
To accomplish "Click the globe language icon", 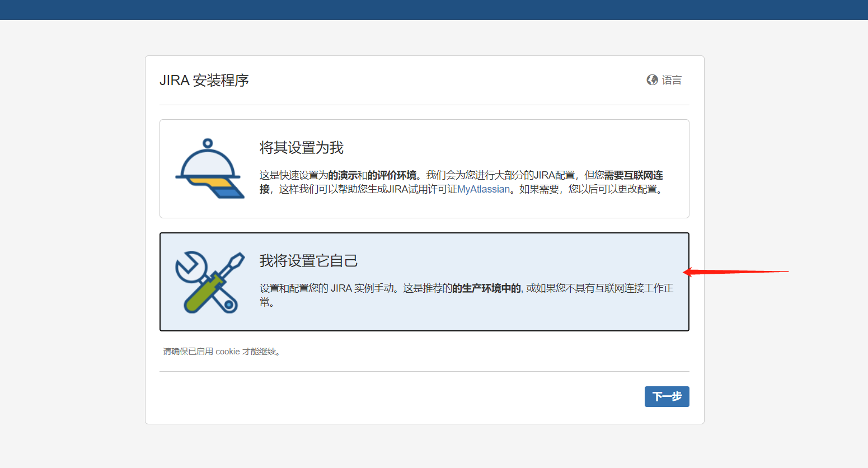I will 651,79.
